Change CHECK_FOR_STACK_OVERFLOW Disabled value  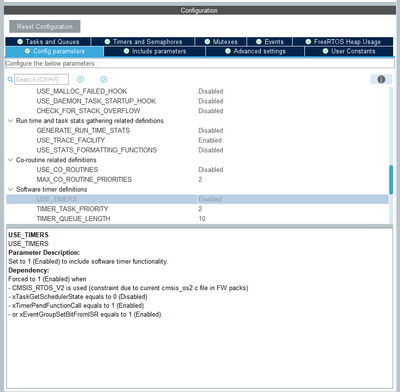point(211,111)
